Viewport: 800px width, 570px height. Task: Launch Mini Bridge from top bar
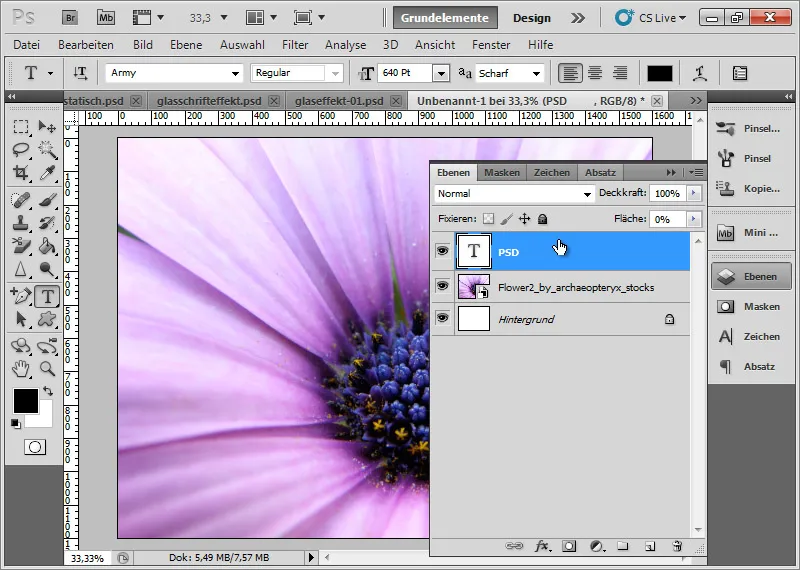[106, 18]
